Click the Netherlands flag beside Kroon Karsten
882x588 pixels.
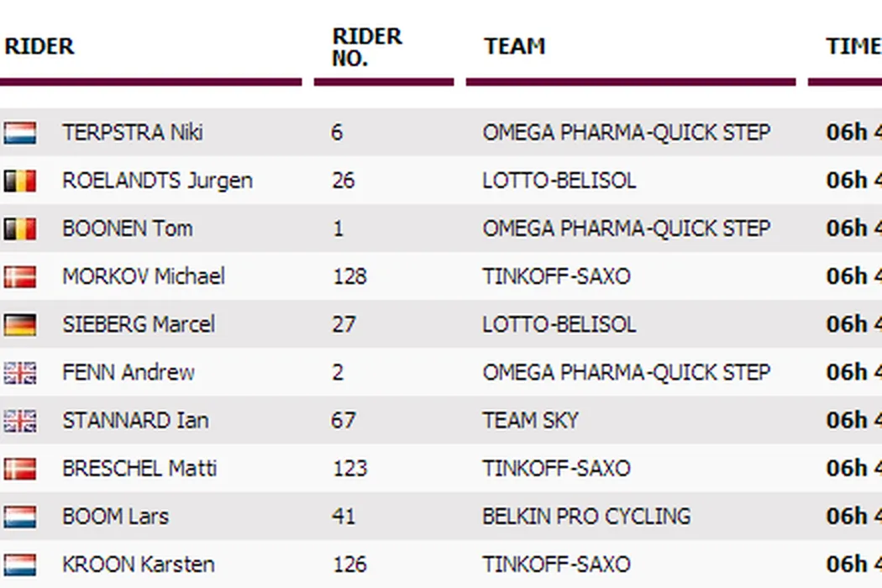pyautogui.click(x=19, y=564)
